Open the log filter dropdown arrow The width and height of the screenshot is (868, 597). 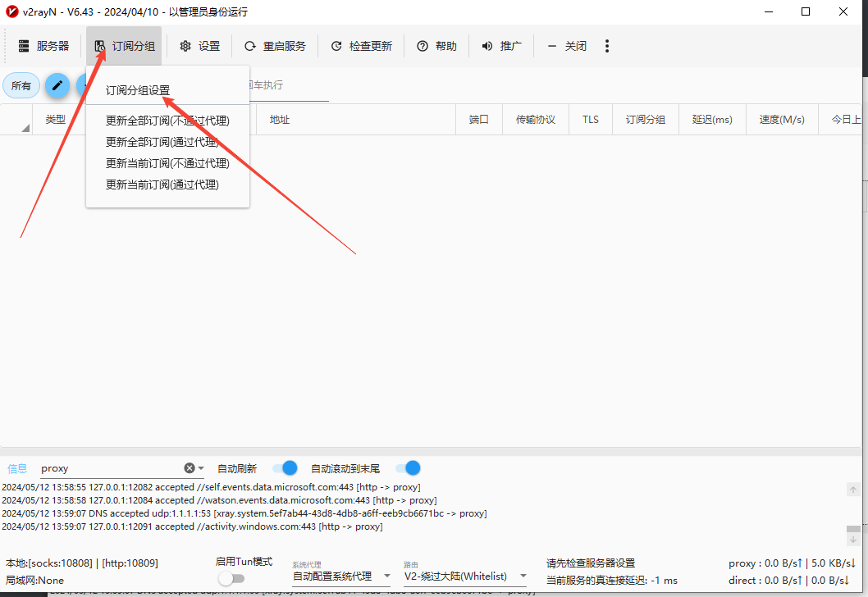point(201,468)
